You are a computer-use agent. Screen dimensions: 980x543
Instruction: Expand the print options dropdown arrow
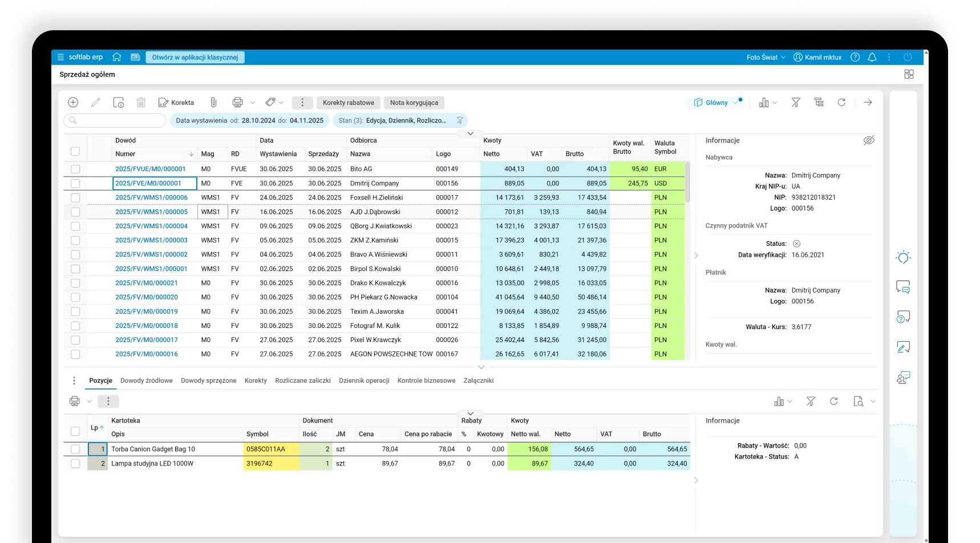coord(253,103)
